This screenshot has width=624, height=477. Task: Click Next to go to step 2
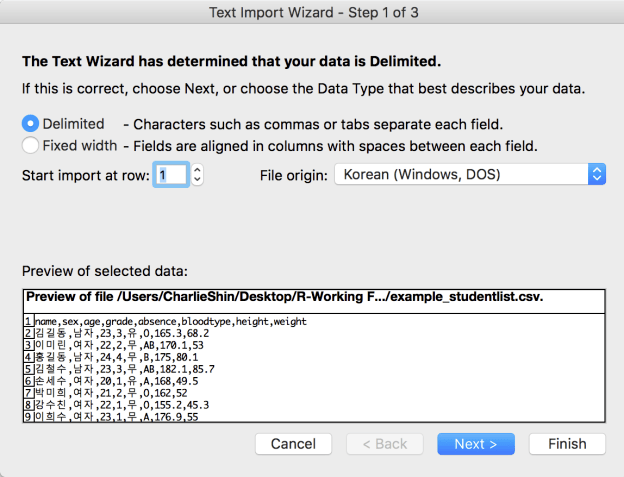(476, 444)
